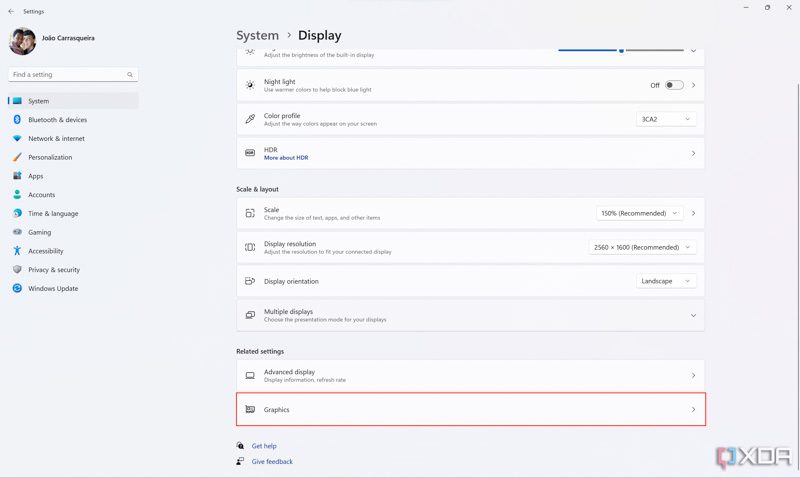Click the Find a setting search box
Viewport: 800px width, 478px height.
[x=73, y=74]
